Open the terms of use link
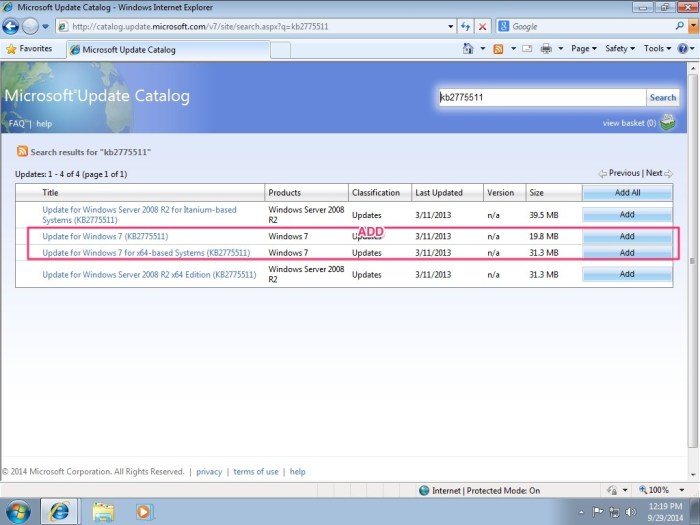Viewport: 700px width, 525px height. [256, 471]
